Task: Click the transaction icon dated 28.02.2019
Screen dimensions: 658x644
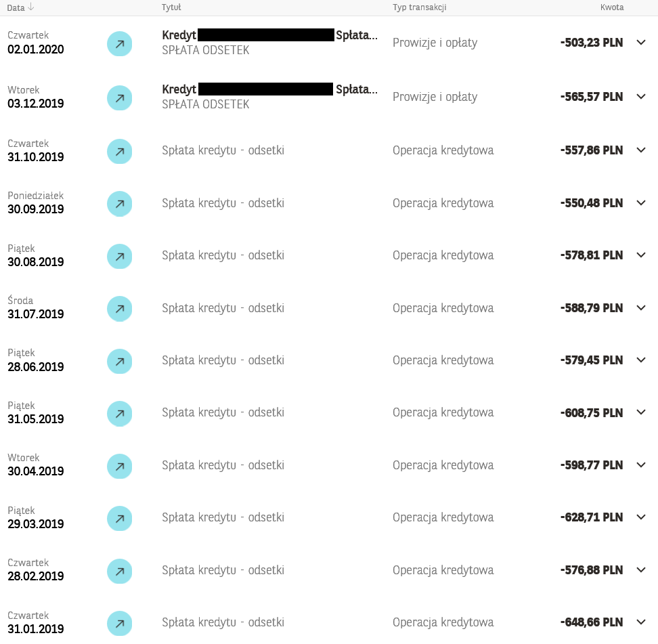Action: [120, 572]
